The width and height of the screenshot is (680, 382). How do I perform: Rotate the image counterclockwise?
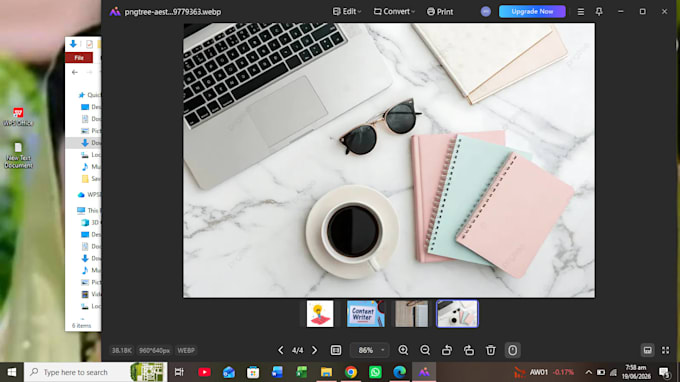pyautogui.click(x=447, y=350)
